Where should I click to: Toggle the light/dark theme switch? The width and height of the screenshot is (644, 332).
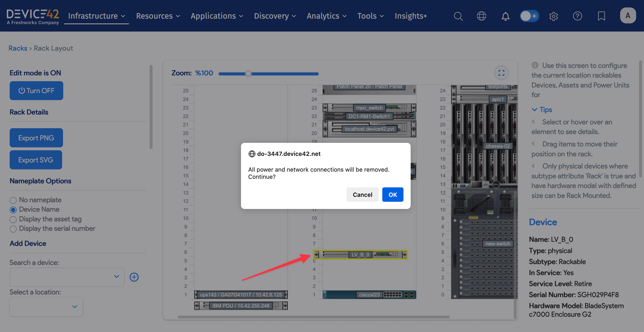tap(529, 16)
